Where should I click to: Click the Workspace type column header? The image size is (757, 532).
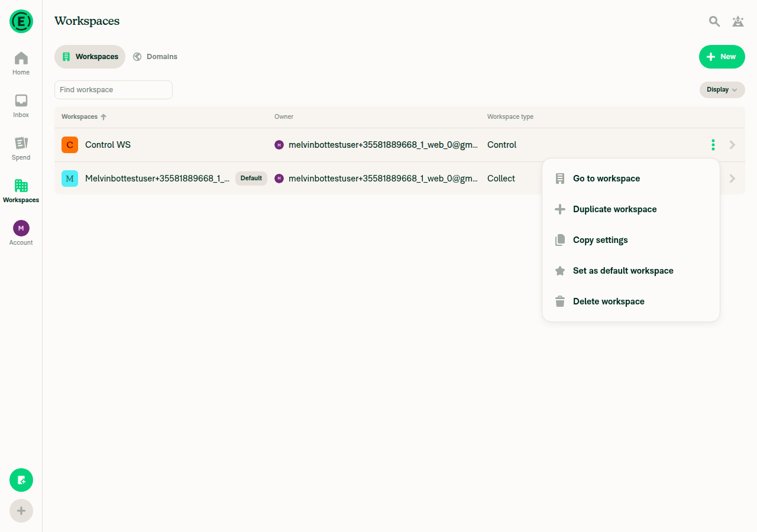[x=510, y=117]
